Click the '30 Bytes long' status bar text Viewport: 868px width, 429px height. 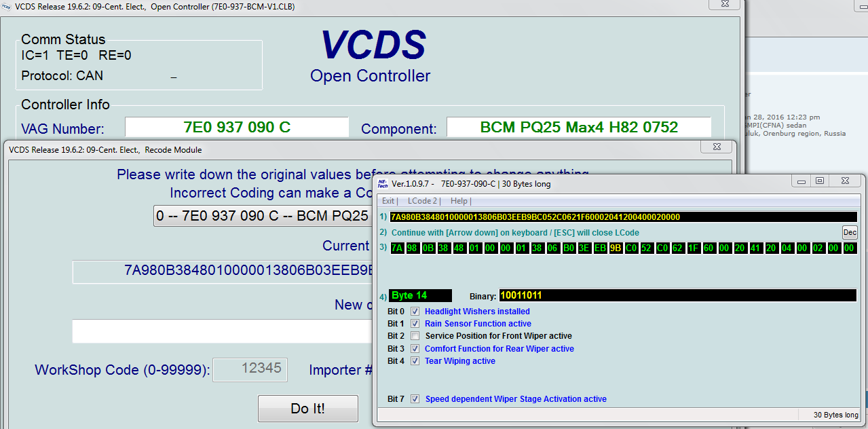click(x=835, y=415)
